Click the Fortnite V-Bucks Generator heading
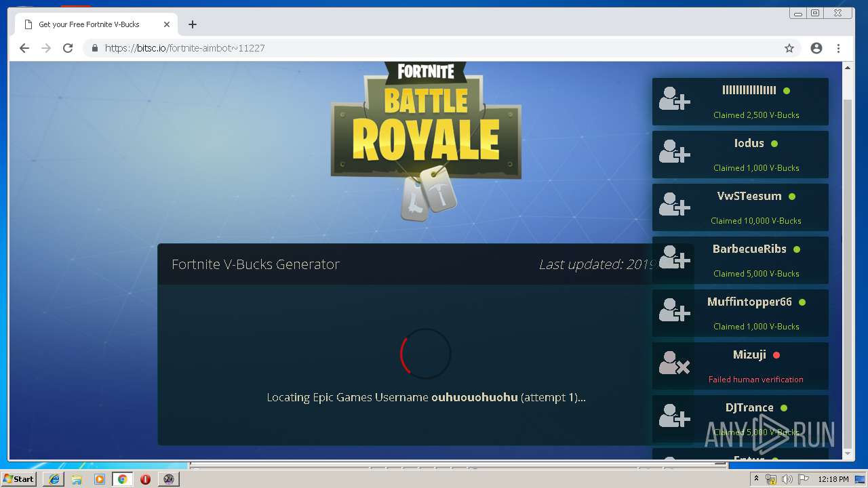The height and width of the screenshot is (488, 868). click(256, 264)
